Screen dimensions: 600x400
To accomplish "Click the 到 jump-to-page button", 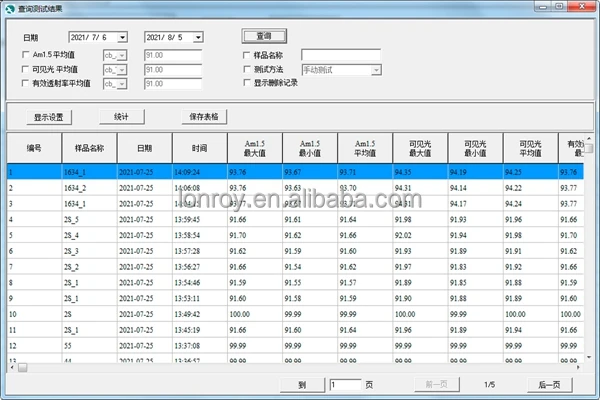I will (302, 384).
